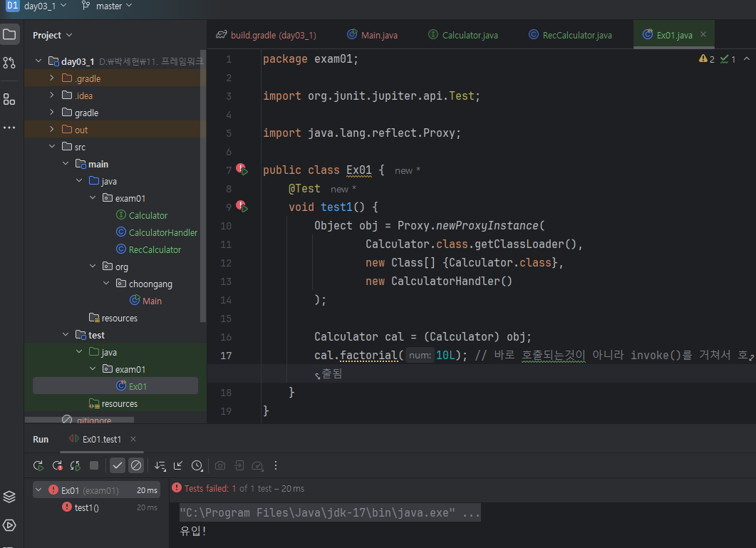The height and width of the screenshot is (548, 756).
Task: Select resources folder under main
Action: [113, 318]
